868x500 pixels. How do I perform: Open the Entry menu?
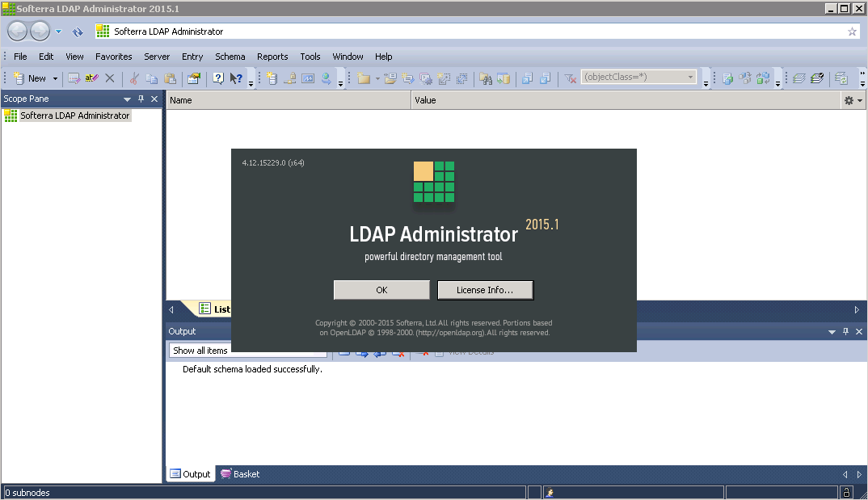[x=192, y=57]
